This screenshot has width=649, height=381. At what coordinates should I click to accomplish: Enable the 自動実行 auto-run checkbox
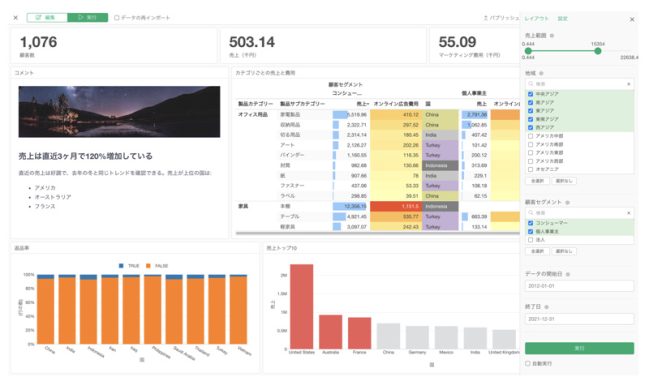[528, 363]
